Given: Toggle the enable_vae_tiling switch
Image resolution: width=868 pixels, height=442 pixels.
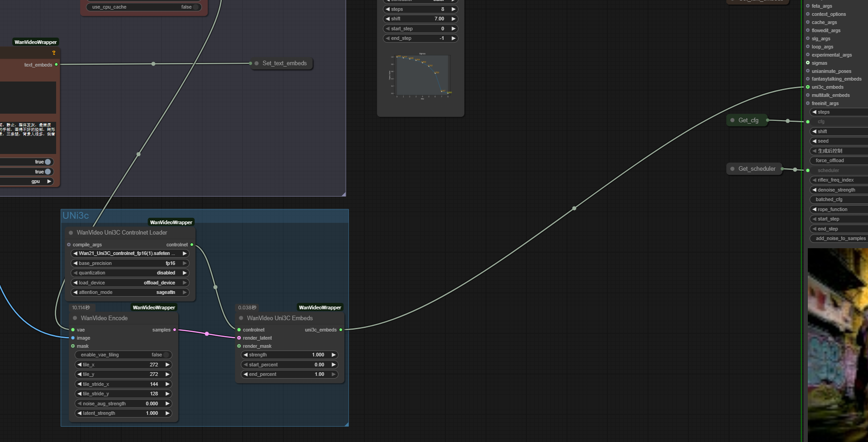Looking at the screenshot, I should (x=166, y=355).
